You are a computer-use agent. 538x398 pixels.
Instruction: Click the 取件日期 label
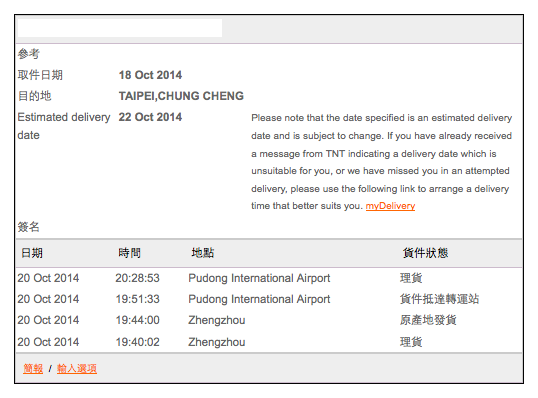point(40,75)
